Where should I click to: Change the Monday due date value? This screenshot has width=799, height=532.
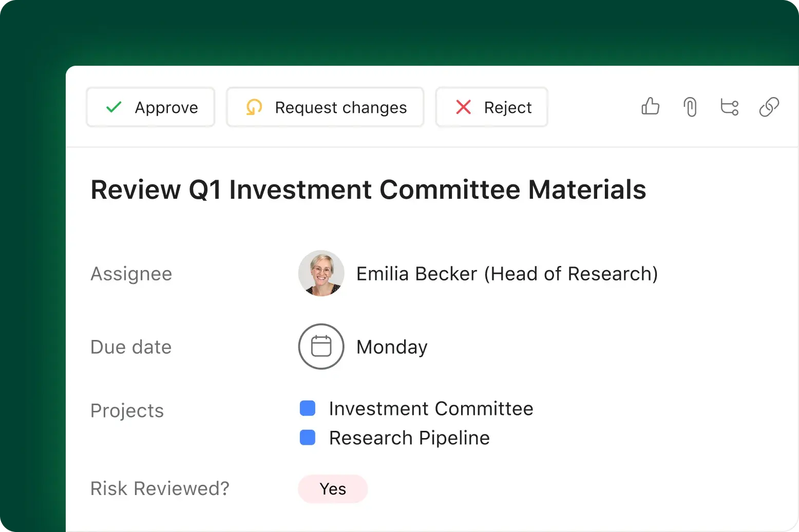click(392, 347)
